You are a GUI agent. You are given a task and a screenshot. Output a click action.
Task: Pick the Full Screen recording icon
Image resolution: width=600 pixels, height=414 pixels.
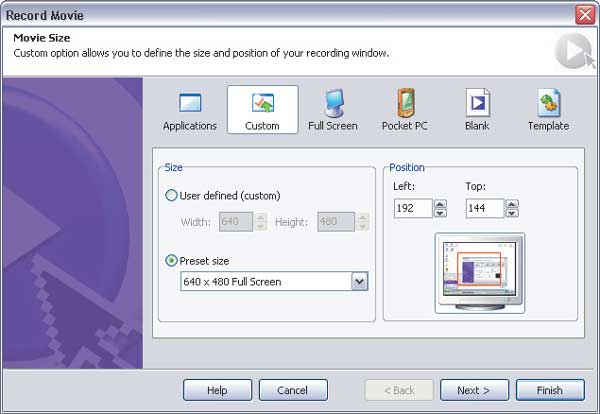coord(332,110)
